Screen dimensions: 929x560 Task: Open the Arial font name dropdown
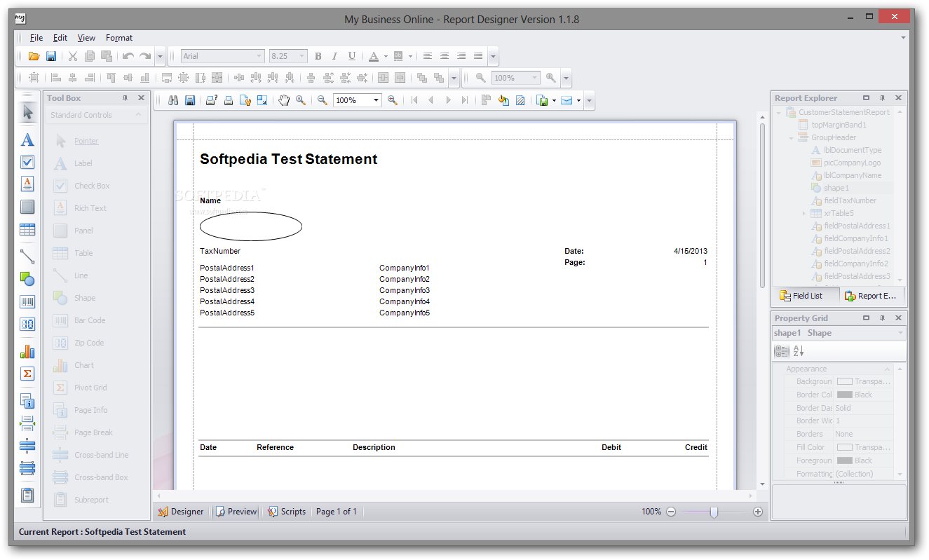259,56
